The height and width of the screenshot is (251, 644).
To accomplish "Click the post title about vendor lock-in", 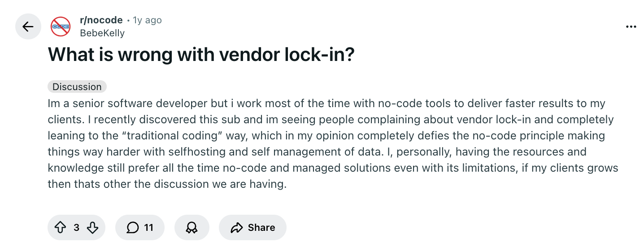I will coord(201,54).
